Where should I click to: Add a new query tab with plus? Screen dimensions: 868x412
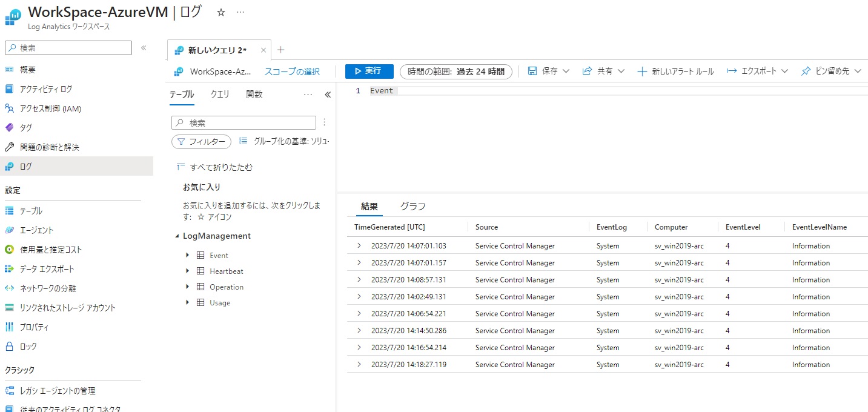[x=280, y=50]
